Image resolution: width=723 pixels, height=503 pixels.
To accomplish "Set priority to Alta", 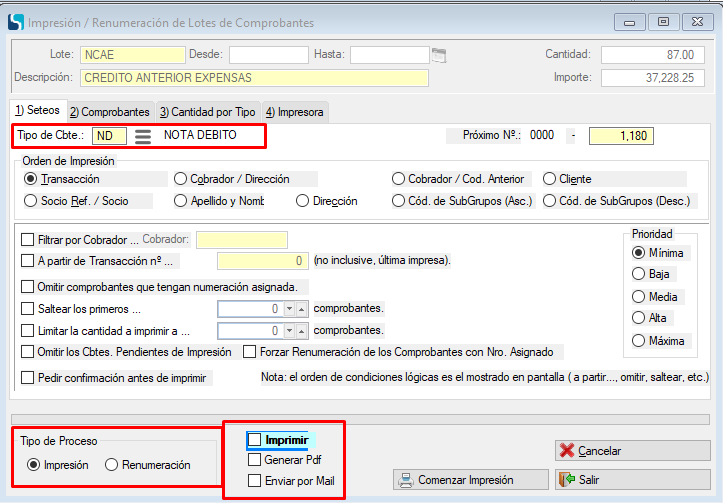I will point(638,318).
